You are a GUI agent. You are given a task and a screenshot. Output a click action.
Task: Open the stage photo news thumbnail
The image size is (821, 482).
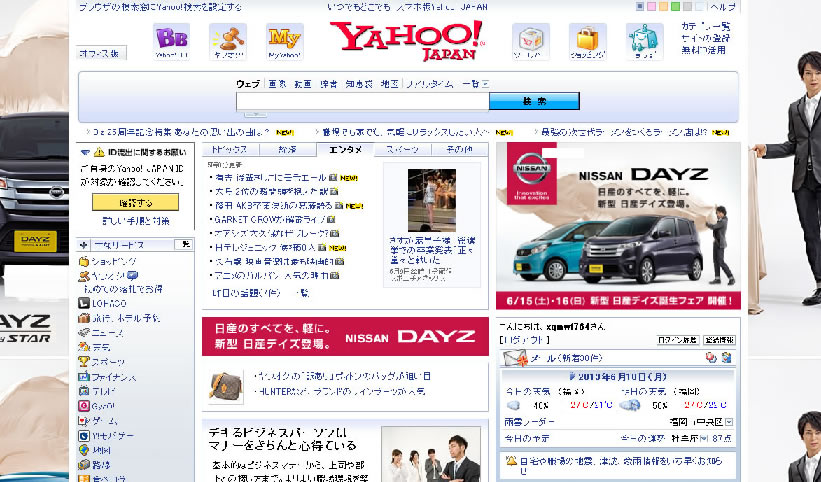[432, 200]
